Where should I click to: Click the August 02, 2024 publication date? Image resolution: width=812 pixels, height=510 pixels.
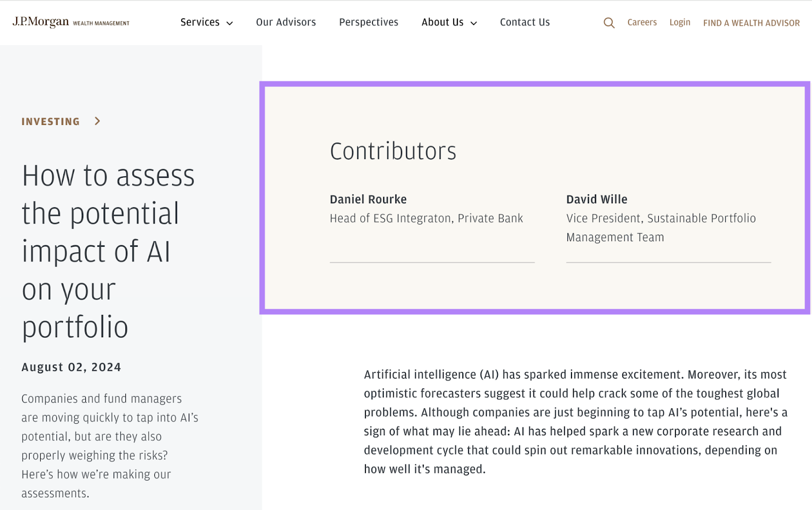[x=71, y=366]
